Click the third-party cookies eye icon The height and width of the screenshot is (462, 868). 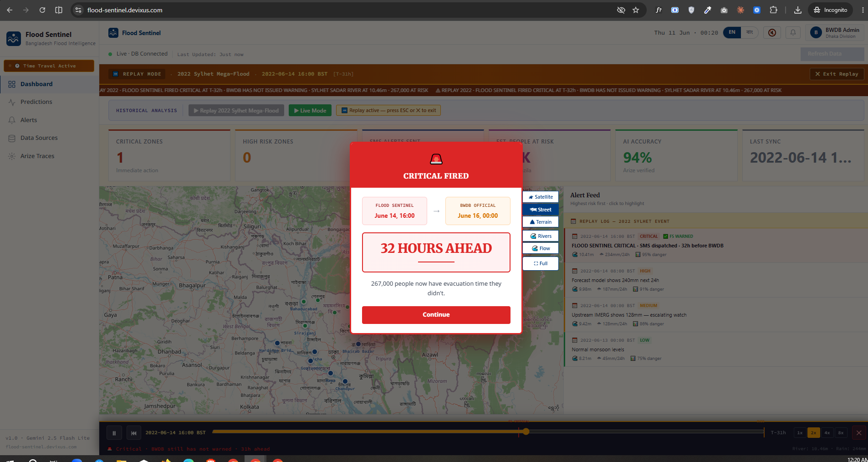(621, 10)
